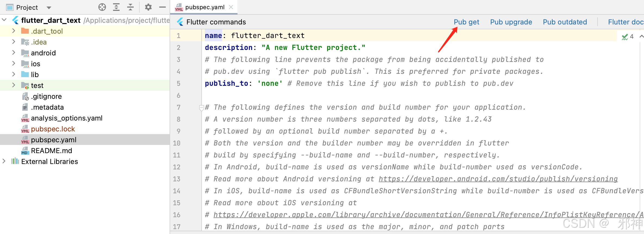The height and width of the screenshot is (234, 644).
Task: Click the .idea folder icon
Action: [25, 42]
